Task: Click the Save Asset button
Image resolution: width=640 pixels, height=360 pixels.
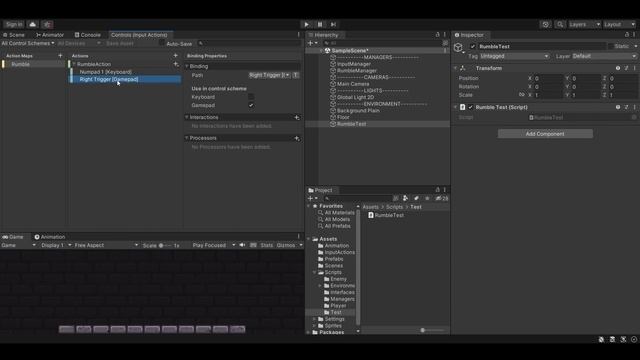Action: tap(120, 43)
